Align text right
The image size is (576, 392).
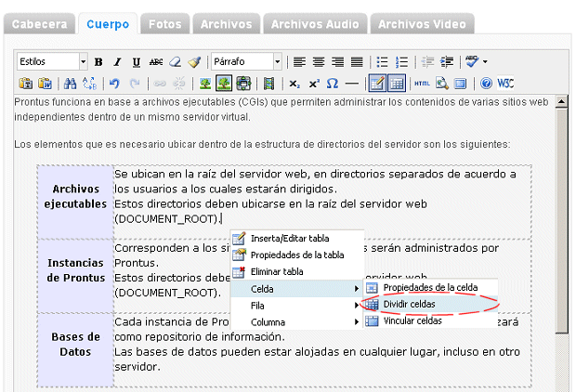337,62
